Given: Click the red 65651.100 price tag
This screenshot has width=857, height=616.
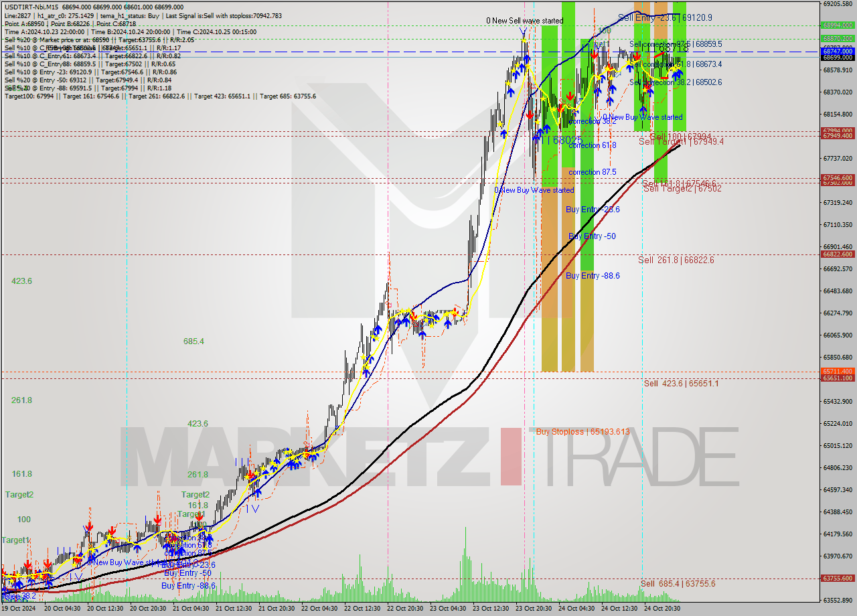Looking at the screenshot, I should coord(838,378).
